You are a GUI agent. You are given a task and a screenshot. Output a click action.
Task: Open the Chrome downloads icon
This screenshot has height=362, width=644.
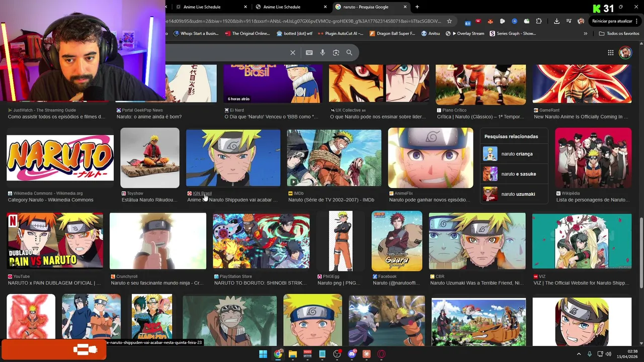[x=556, y=21]
